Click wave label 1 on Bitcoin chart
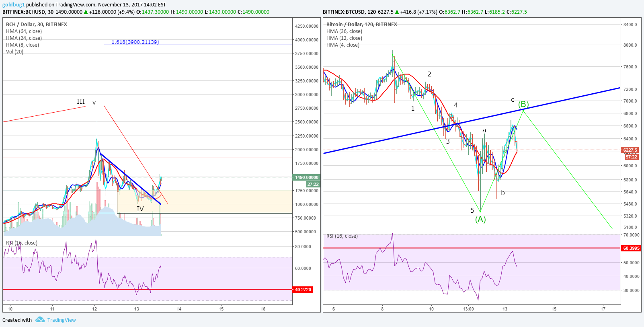Image resolution: width=644 pixels, height=327 pixels. coord(413,109)
